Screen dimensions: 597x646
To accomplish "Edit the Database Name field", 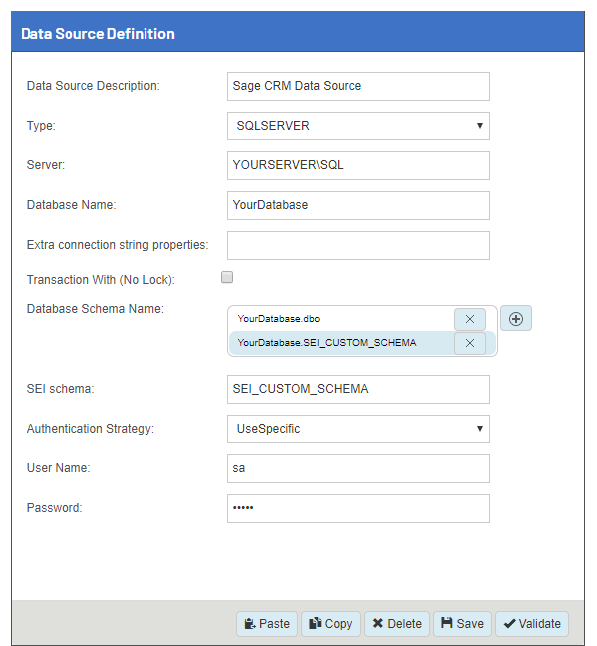I will pyautogui.click(x=358, y=205).
